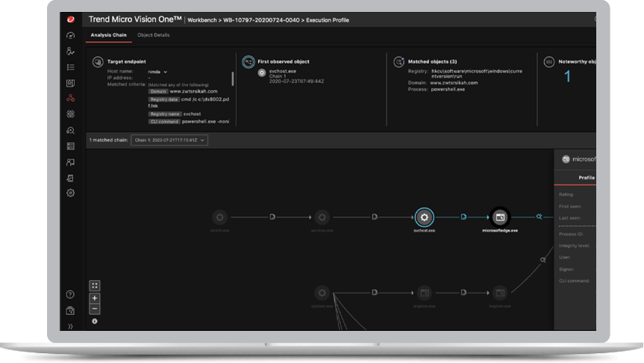The height and width of the screenshot is (363, 644).
Task: Open the dashboard gauge icon in sidebar
Action: click(x=71, y=35)
